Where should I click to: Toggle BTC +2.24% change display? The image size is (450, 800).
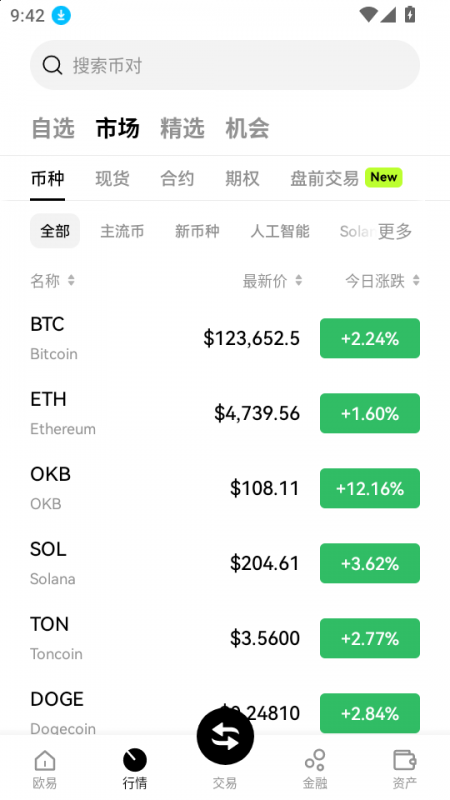[x=370, y=338]
